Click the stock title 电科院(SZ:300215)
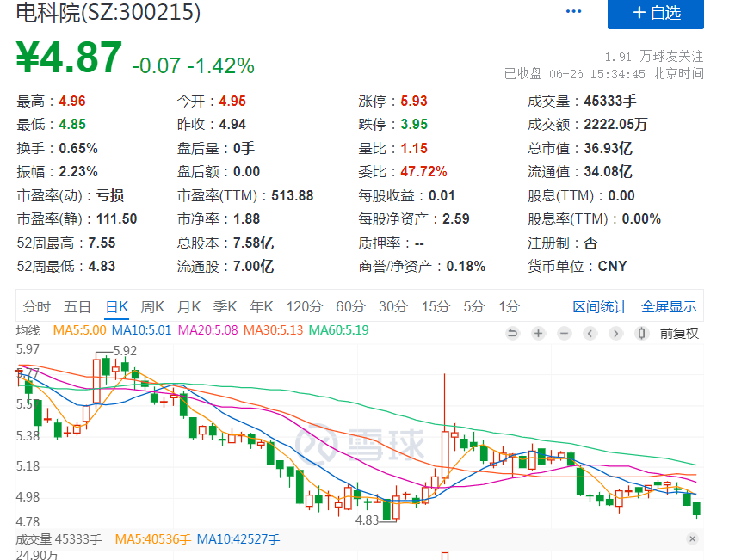The width and height of the screenshot is (729, 560). click(x=108, y=12)
